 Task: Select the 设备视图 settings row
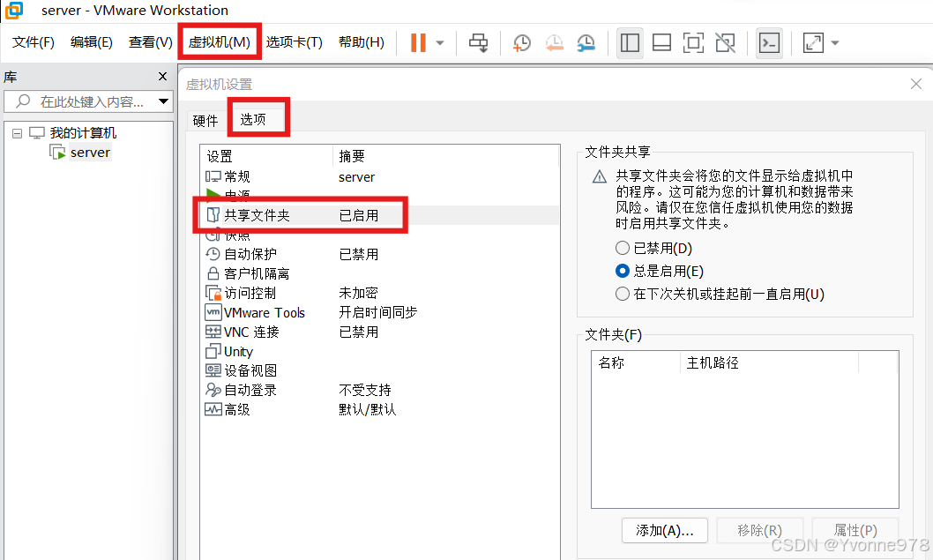click(x=379, y=370)
